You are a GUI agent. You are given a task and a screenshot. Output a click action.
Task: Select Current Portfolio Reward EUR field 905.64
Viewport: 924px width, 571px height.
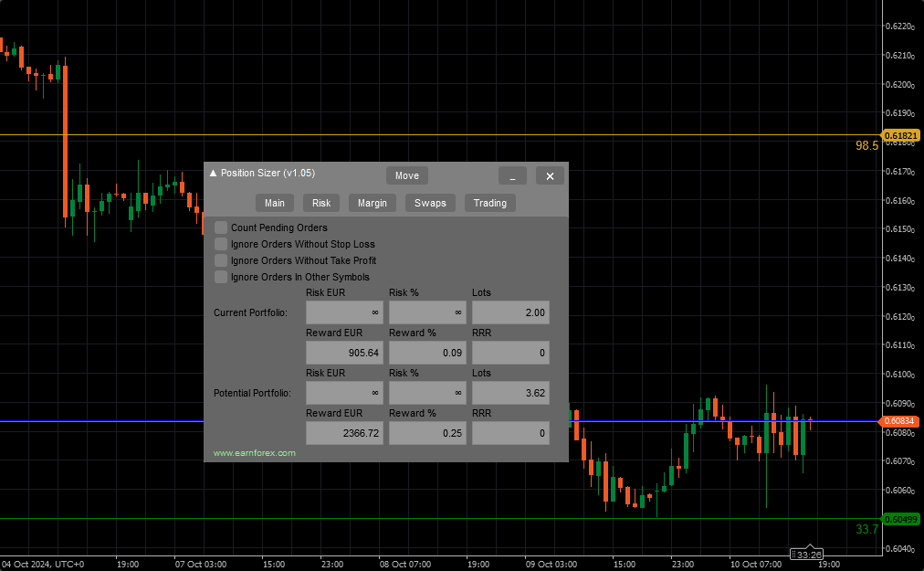(343, 353)
